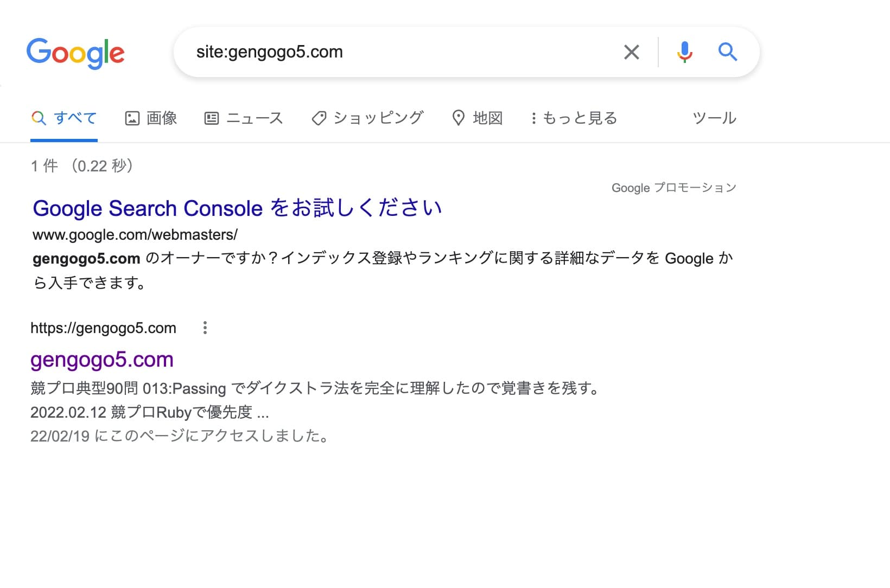
Task: Click the www.google.com/webmasters/ URL text
Action: pos(135,235)
